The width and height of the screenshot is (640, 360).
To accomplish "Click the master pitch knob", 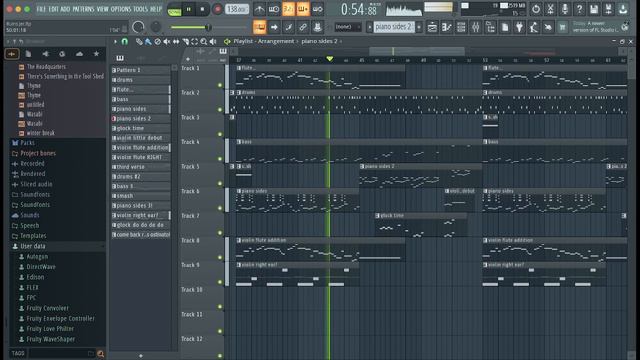I will tap(156, 27).
